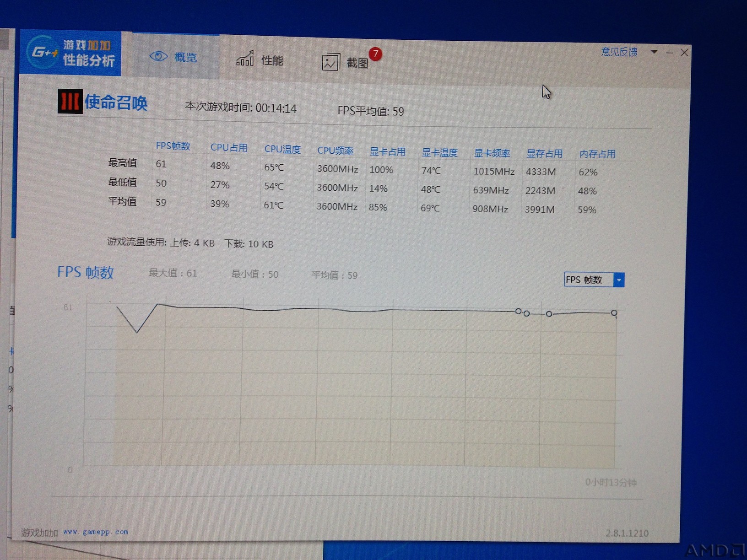Click the 使命召唤 game title

coord(116,102)
